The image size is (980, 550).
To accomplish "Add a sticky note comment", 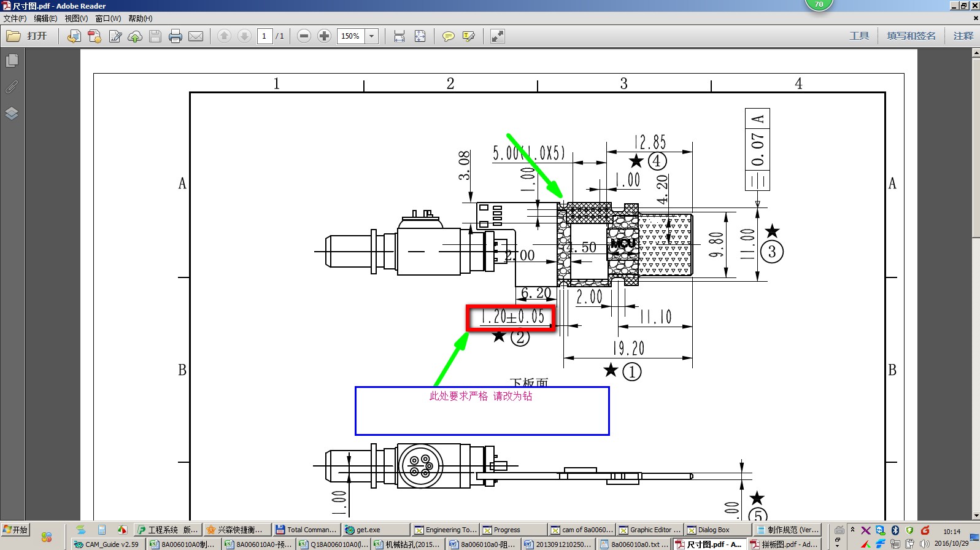I will coord(449,36).
